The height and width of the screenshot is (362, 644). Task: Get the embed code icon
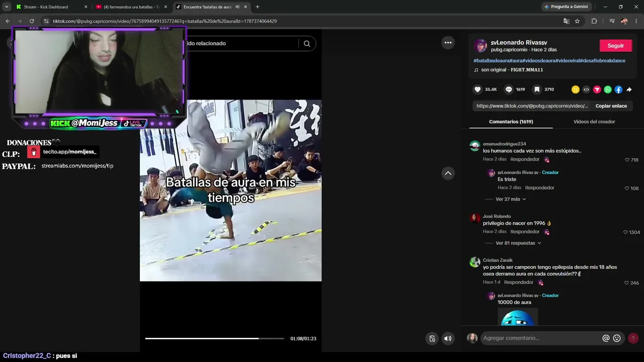586,89
